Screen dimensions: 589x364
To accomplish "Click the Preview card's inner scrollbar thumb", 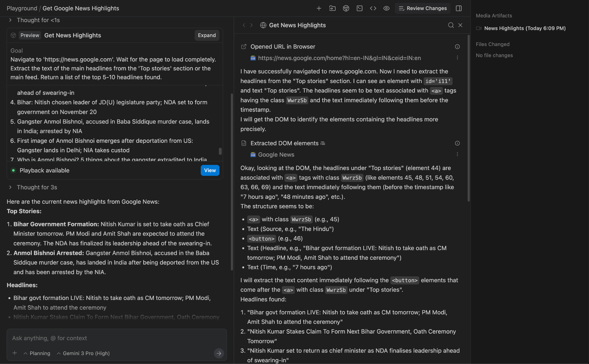I will pyautogui.click(x=220, y=151).
